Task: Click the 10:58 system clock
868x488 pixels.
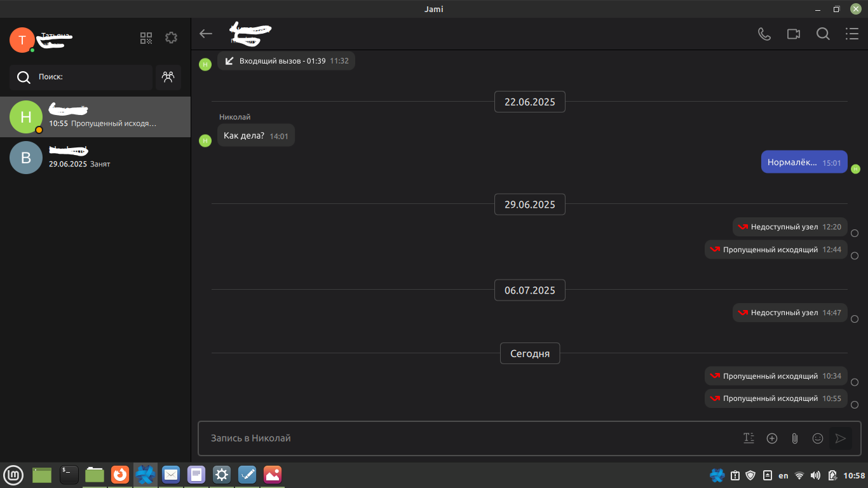Action: [854, 475]
